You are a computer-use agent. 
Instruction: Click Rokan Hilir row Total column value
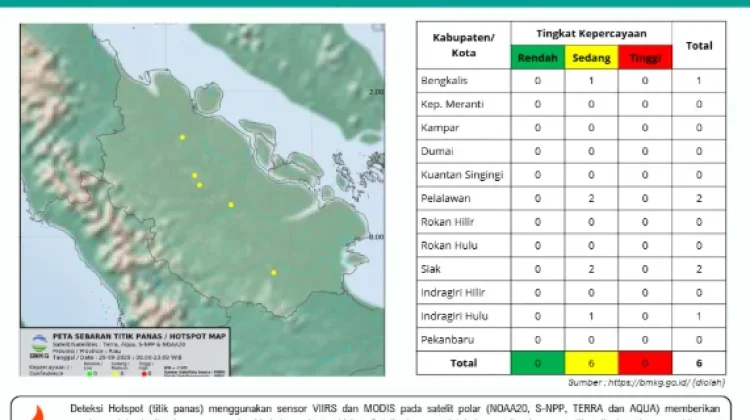(x=699, y=222)
